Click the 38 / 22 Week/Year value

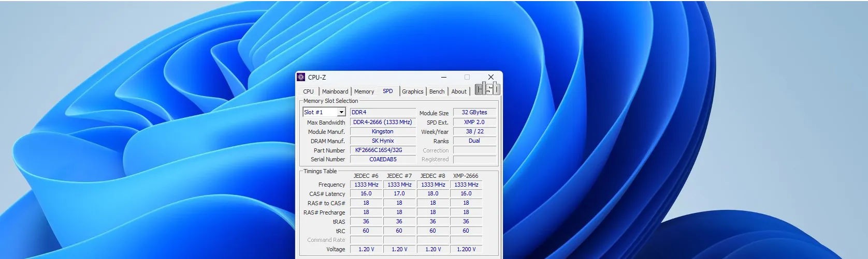pos(474,131)
